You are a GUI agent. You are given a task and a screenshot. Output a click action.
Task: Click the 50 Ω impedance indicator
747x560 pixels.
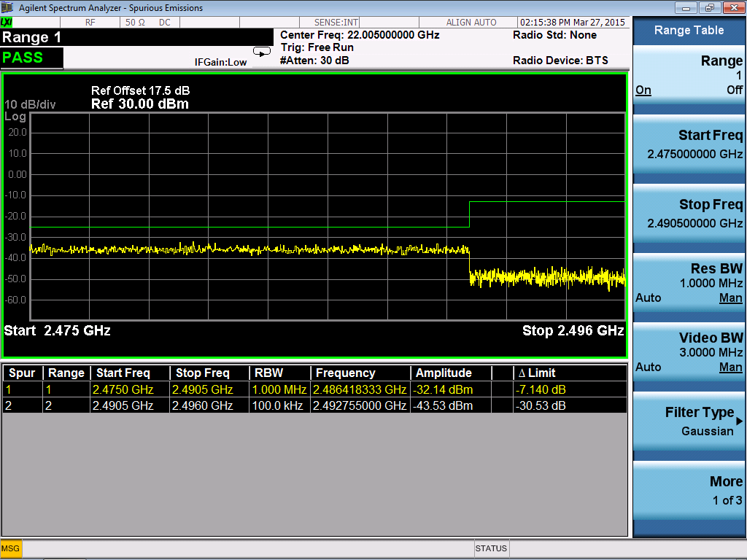click(135, 23)
